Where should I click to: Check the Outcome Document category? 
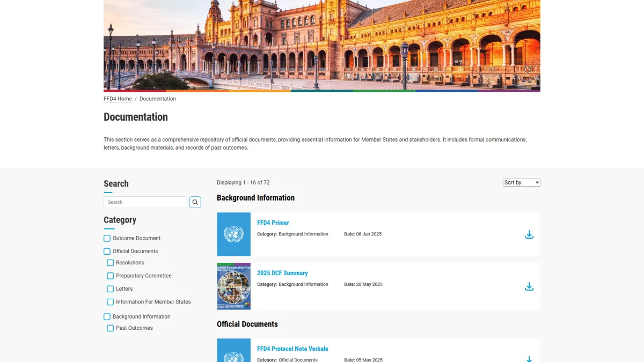pyautogui.click(x=107, y=238)
